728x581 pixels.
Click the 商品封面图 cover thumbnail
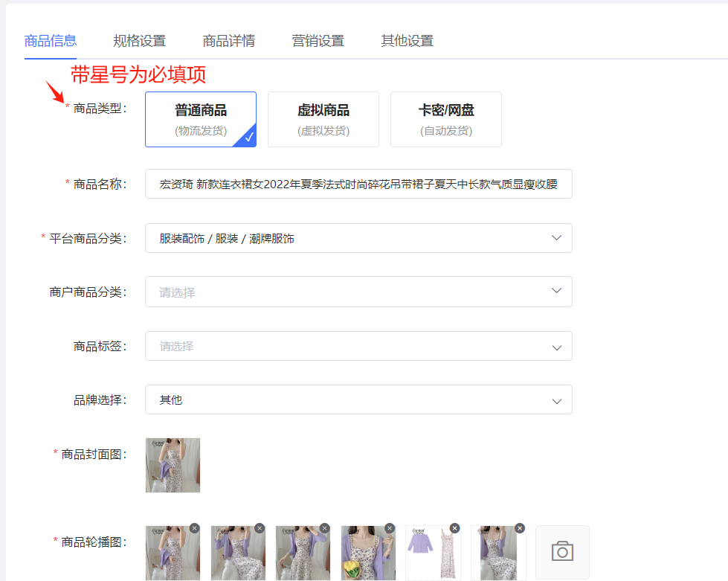[173, 465]
